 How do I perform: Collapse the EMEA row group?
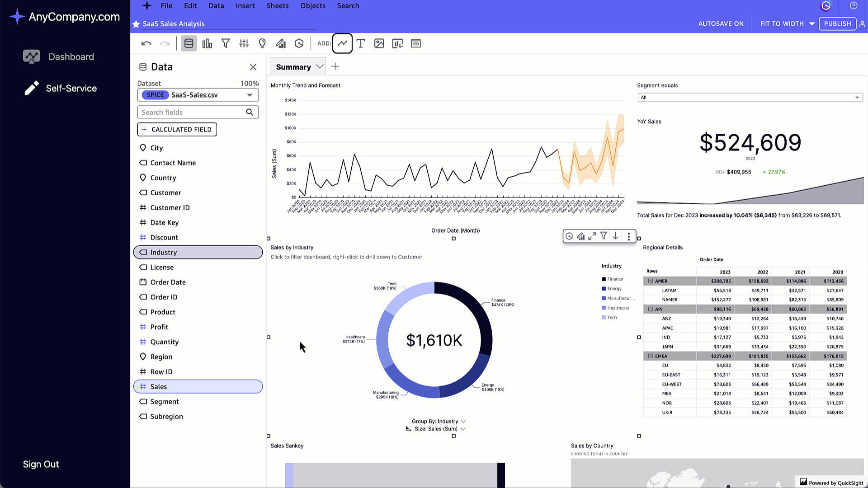click(651, 356)
